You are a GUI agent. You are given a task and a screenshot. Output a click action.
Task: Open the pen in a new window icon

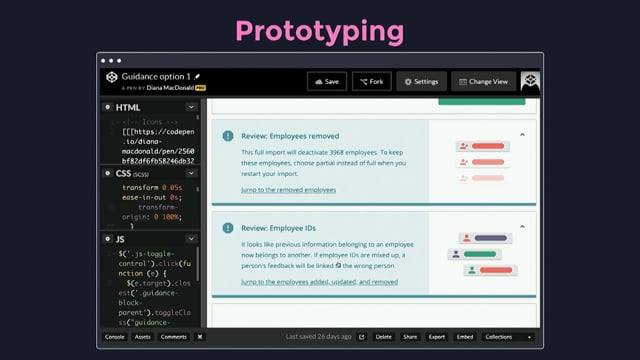362,337
